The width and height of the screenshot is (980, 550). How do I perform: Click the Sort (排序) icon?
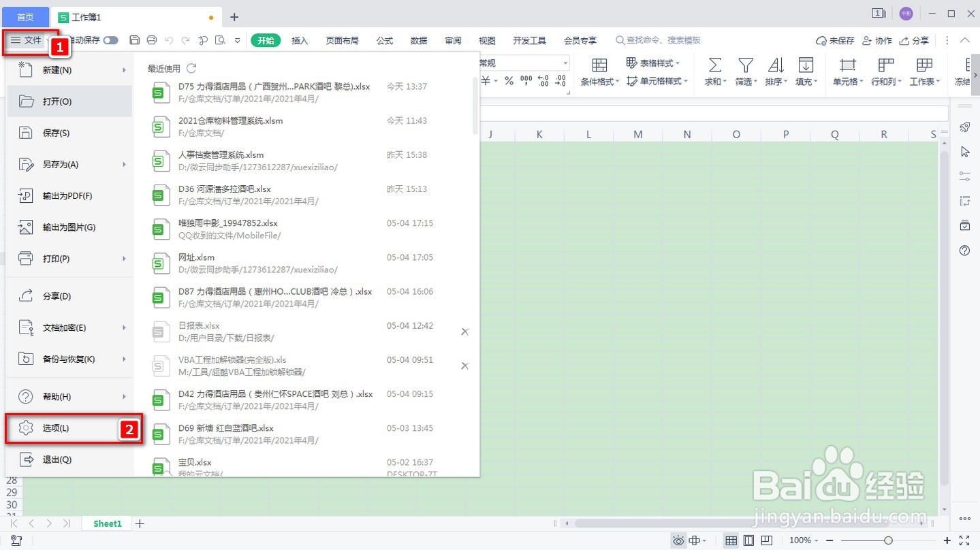click(x=775, y=71)
